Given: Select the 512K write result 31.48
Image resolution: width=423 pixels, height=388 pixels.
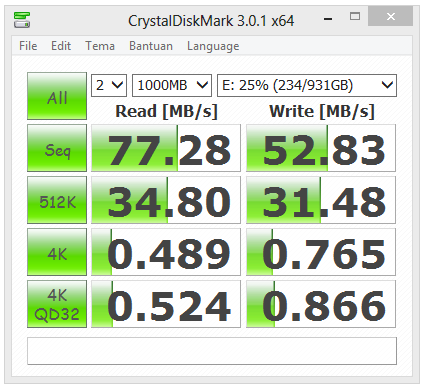Looking at the screenshot, I should pos(321,200).
